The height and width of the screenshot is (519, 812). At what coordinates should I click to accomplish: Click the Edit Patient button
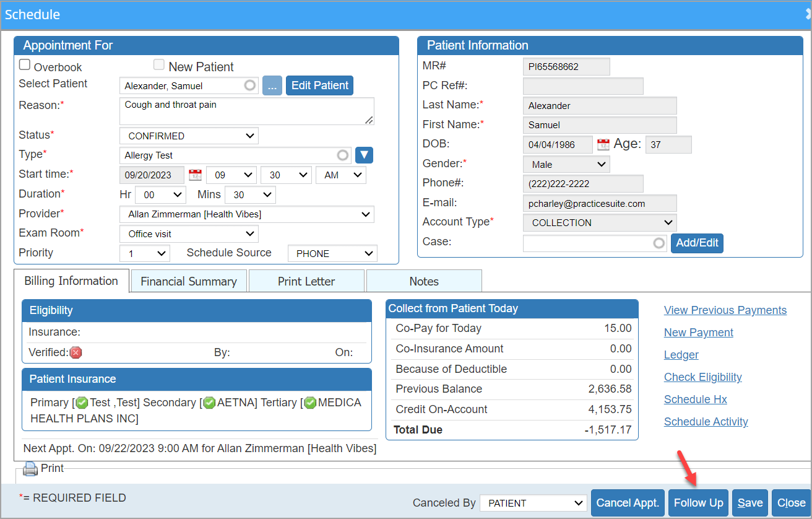[x=320, y=85]
